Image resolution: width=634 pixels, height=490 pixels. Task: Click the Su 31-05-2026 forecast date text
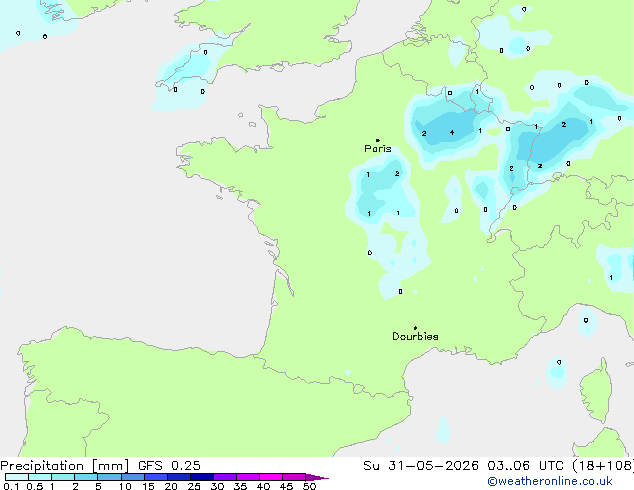[x=421, y=466]
